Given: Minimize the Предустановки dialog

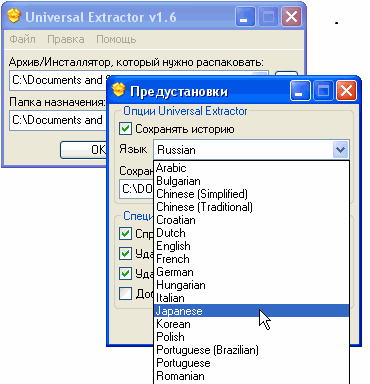Looking at the screenshot, I should (x=300, y=90).
